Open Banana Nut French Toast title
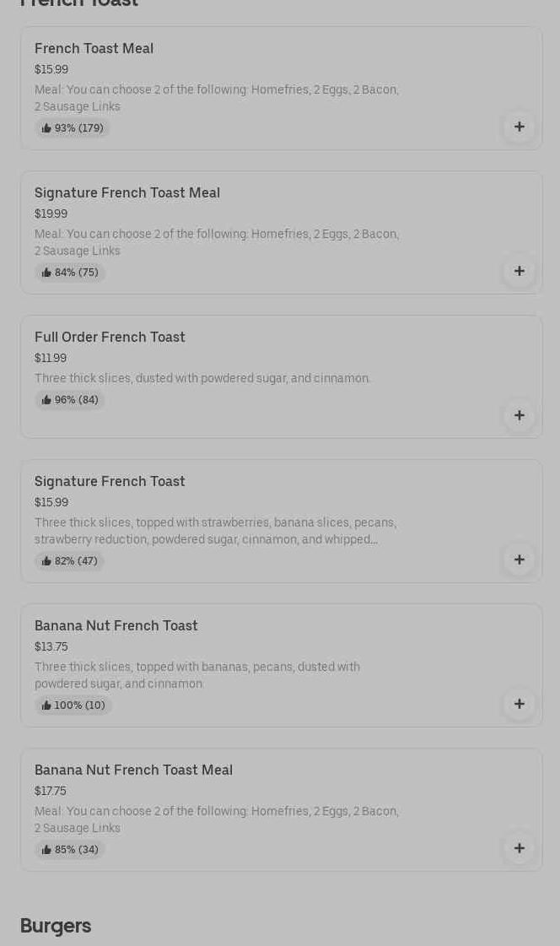560x946 pixels. [x=116, y=625]
